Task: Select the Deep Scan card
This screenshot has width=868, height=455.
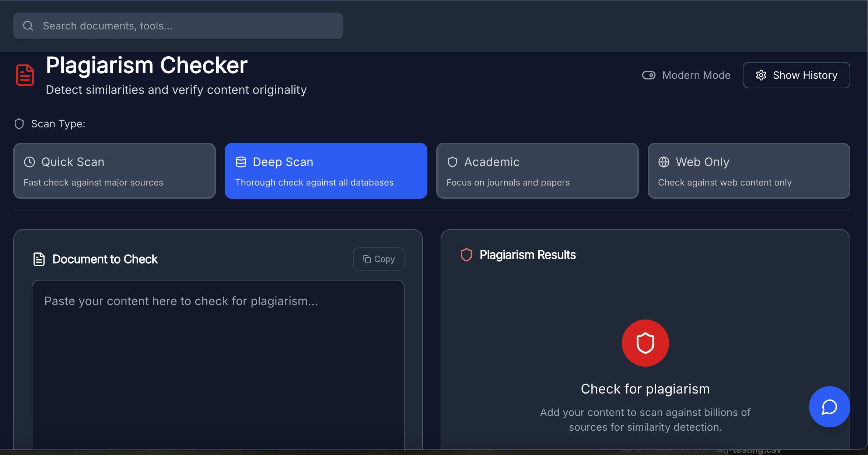Action: tap(326, 171)
